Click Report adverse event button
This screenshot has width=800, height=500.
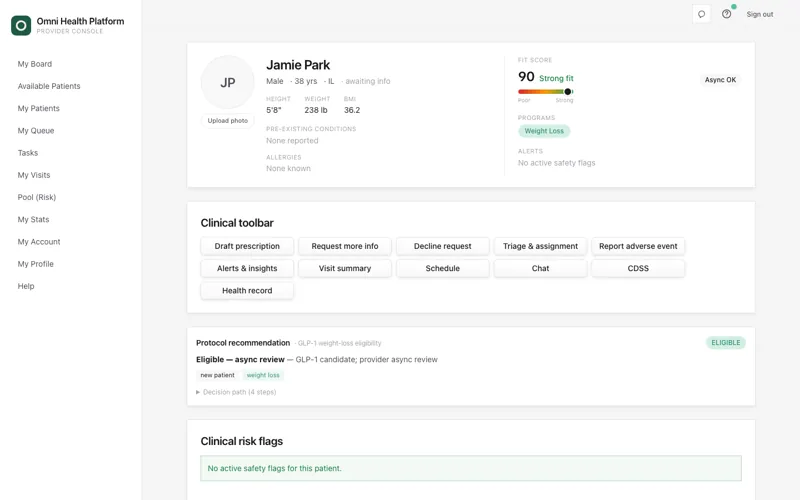638,246
